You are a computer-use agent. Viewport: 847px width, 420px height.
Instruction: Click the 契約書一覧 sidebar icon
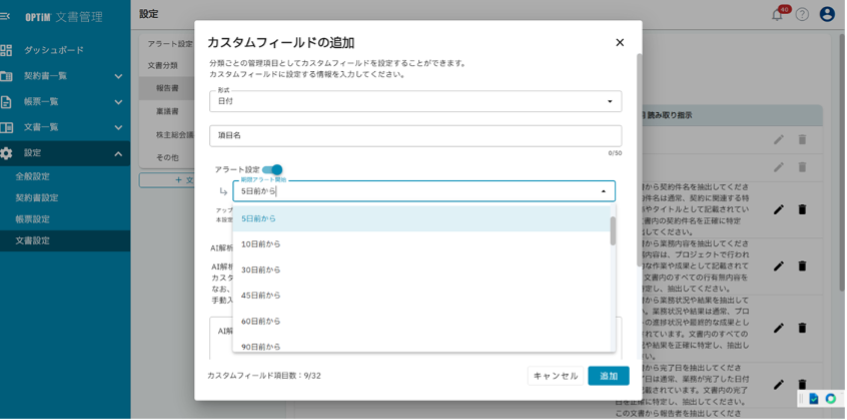[7, 76]
